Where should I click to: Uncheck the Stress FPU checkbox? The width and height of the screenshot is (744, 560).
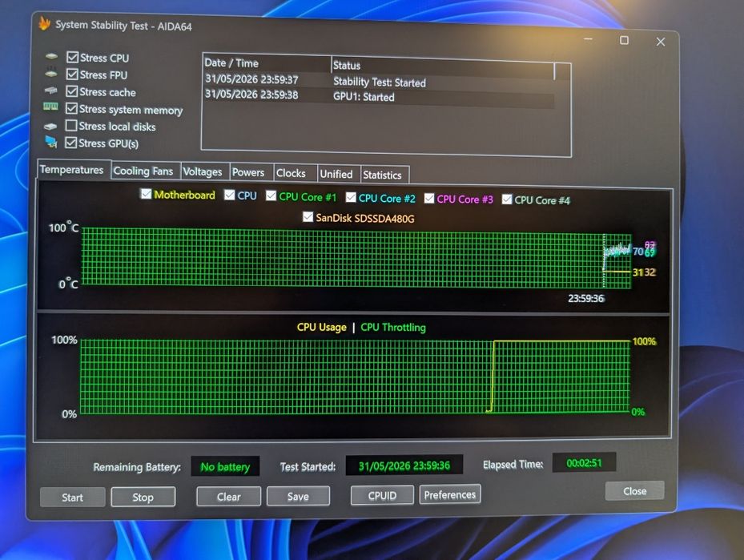tap(72, 75)
